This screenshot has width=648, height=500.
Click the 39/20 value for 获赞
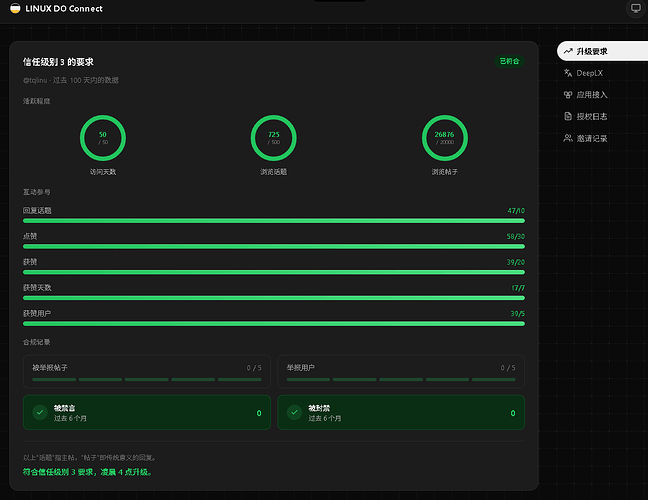[x=516, y=262]
